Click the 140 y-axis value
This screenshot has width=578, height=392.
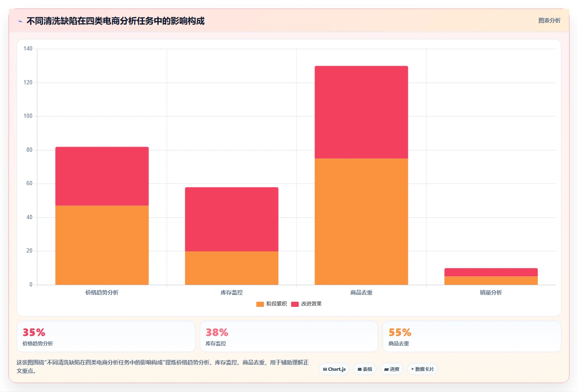[x=28, y=49]
